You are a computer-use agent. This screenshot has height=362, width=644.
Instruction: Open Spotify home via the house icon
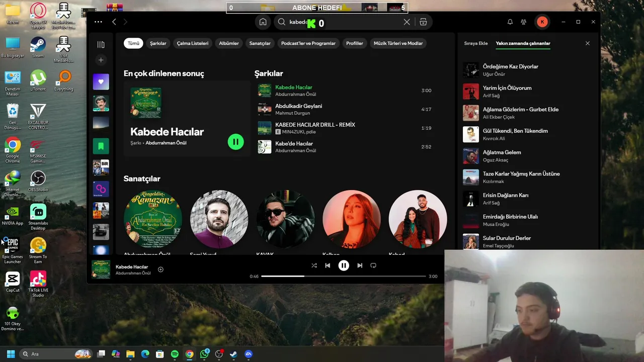(x=263, y=22)
